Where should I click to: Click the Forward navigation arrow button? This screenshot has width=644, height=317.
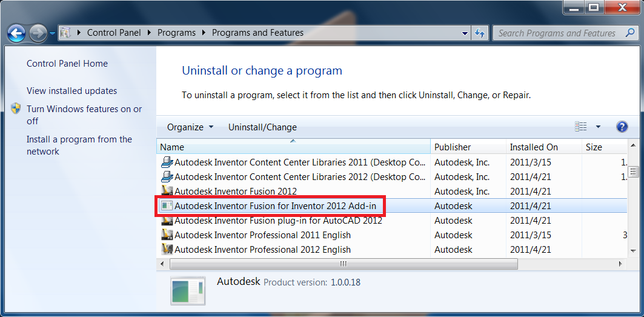pyautogui.click(x=38, y=33)
